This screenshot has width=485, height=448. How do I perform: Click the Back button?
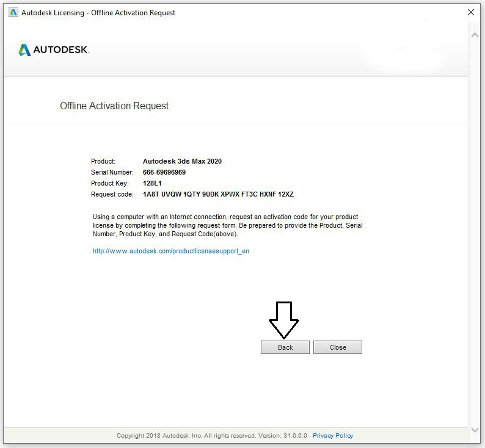click(285, 347)
